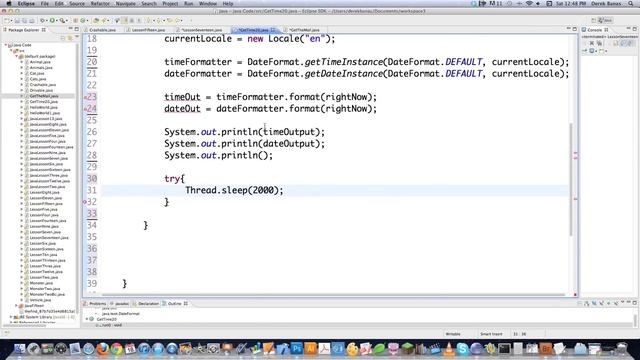Open VLC cone icon in the Dock
The height and width of the screenshot is (360, 640).
[x=449, y=349]
